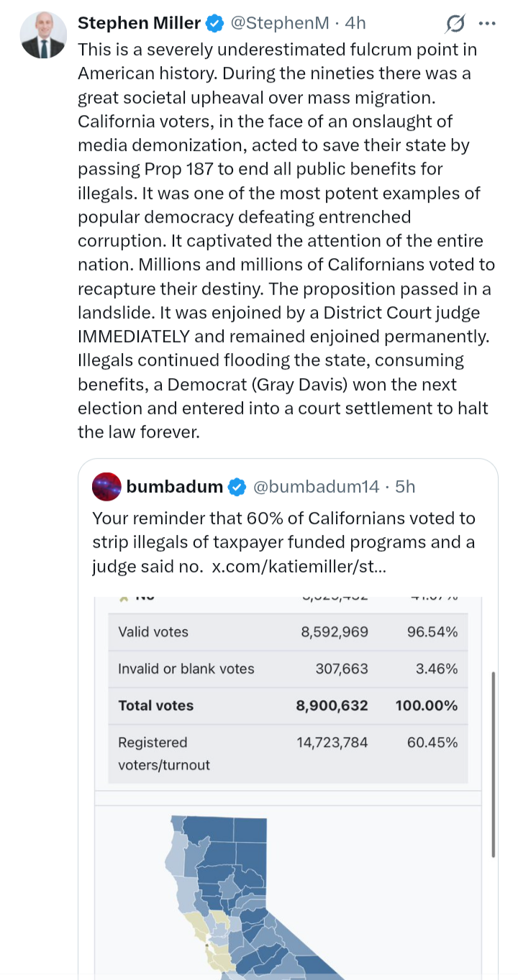Open the three-dot more options menu
The image size is (518, 980).
point(487,24)
